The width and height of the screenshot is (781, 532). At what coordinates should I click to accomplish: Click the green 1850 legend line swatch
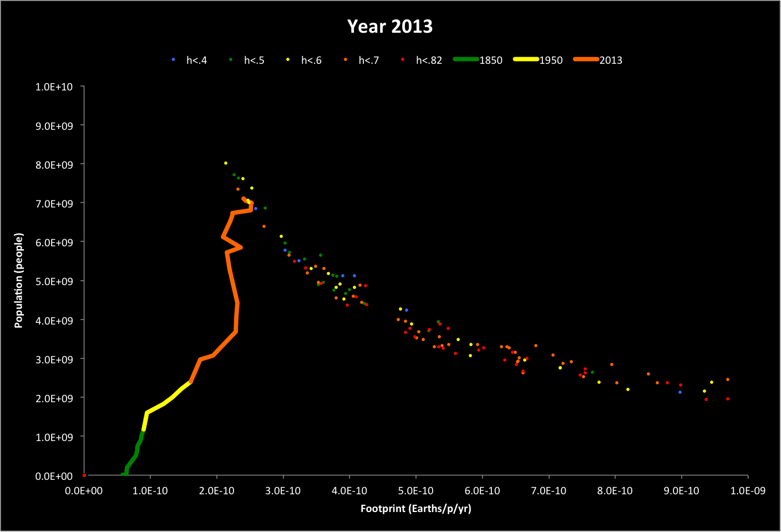465,59
